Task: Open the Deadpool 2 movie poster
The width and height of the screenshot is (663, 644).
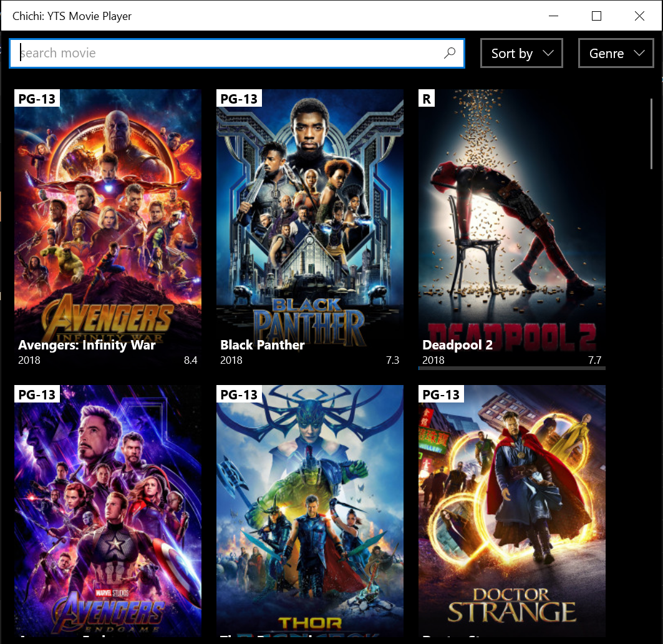Action: (512, 228)
